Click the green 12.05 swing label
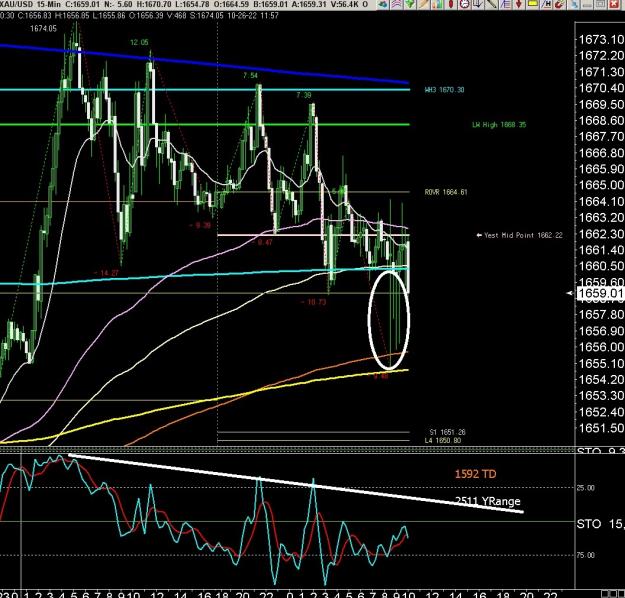Screen dimensions: 625x598 point(139,43)
